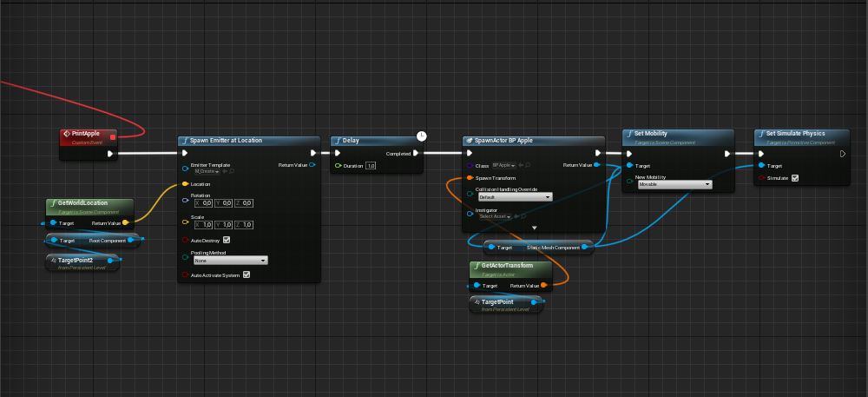Select the yellow Location input pin

tap(185, 184)
